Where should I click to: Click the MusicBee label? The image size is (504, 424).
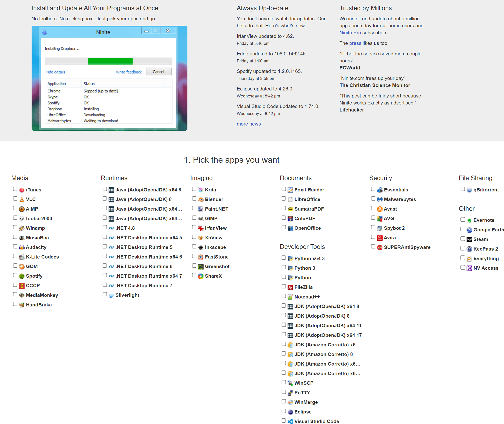pos(37,238)
